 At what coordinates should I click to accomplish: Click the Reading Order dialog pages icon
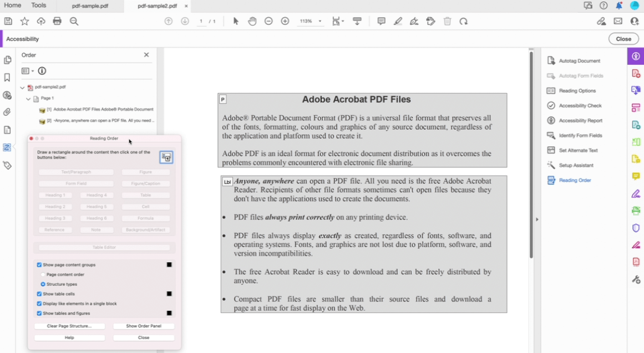166,157
